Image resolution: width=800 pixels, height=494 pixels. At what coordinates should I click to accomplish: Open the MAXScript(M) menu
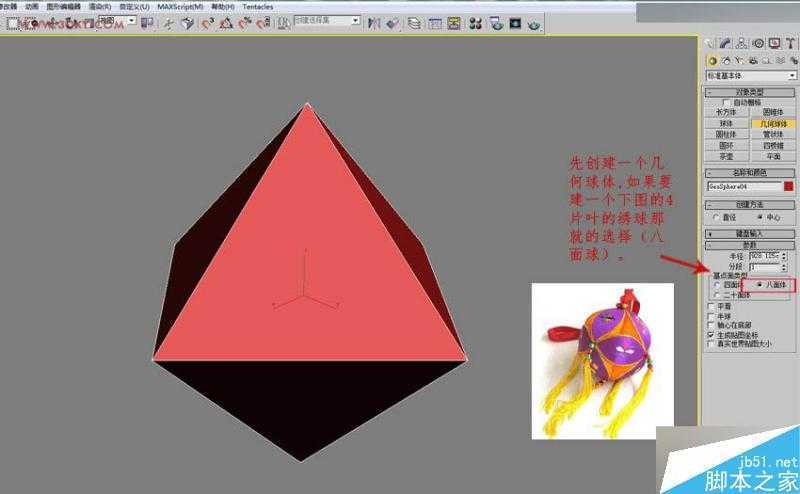click(x=180, y=7)
